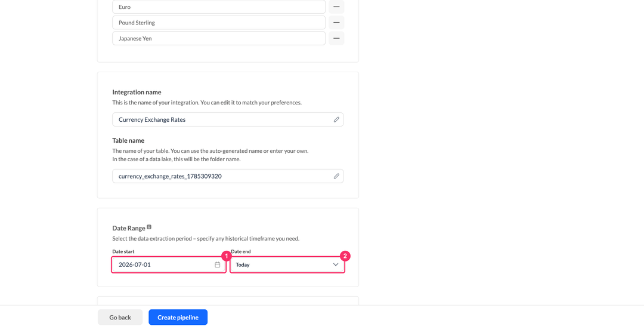This screenshot has width=644, height=329.
Task: Open the Today date end selector
Action: click(287, 265)
